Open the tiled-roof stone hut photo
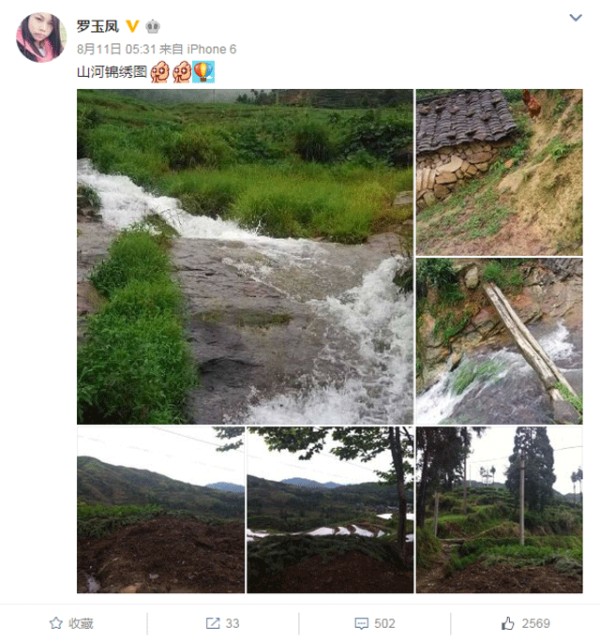 [498, 172]
